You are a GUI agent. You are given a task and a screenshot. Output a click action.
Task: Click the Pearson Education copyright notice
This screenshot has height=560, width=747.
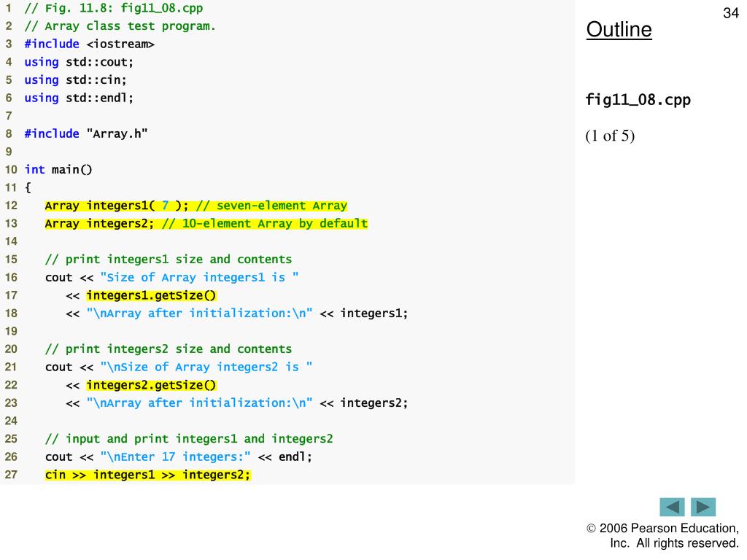[x=662, y=536]
